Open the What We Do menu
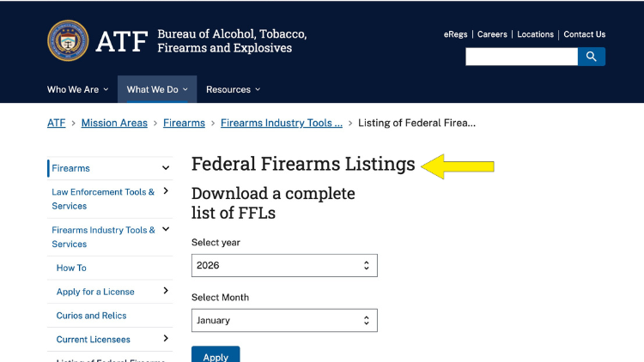Viewport: 644px width, 362px height. pyautogui.click(x=157, y=89)
